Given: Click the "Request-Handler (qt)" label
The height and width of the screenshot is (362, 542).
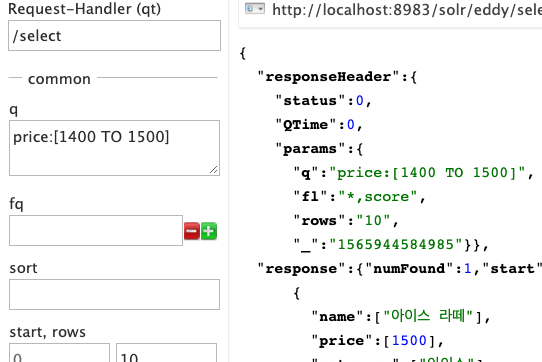Looking at the screenshot, I should coord(85,9).
